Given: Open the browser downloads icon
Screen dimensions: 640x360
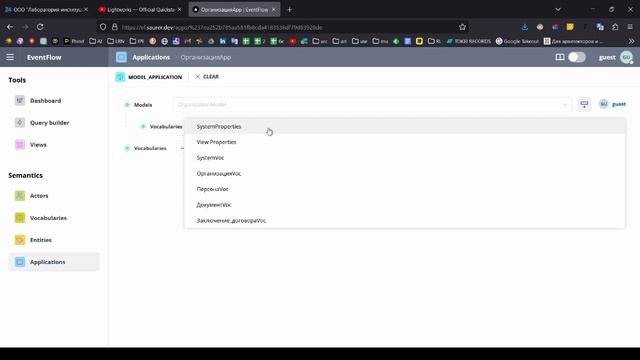Looking at the screenshot, I should [525, 27].
